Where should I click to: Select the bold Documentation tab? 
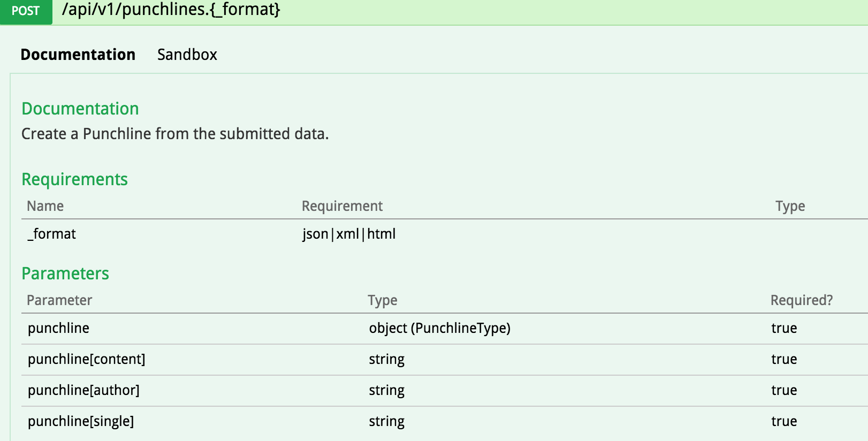coord(78,55)
